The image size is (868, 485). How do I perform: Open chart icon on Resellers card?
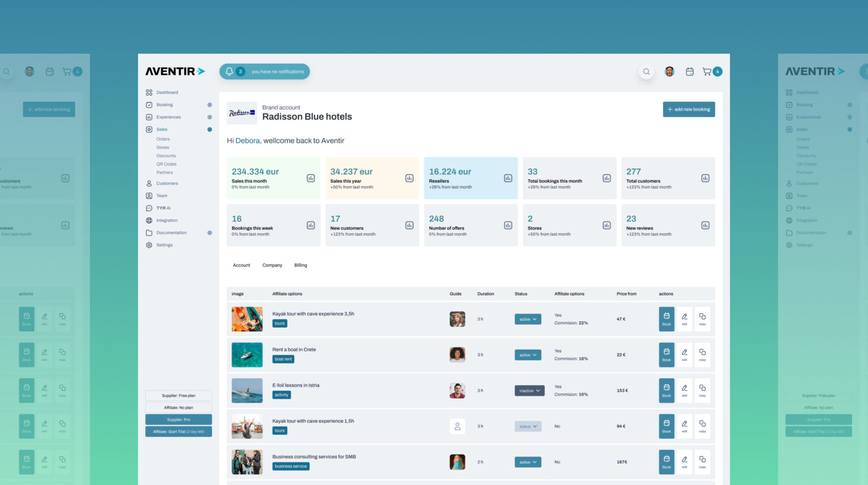point(507,178)
